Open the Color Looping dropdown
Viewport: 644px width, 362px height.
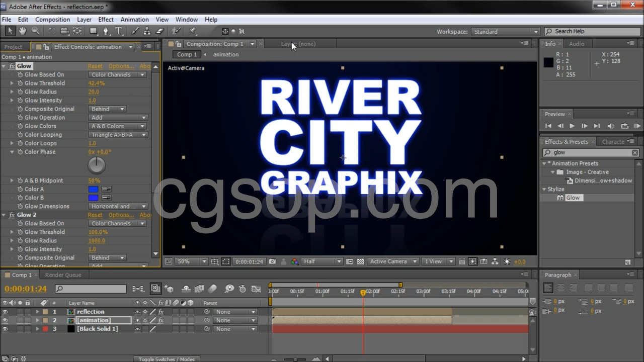tap(119, 135)
